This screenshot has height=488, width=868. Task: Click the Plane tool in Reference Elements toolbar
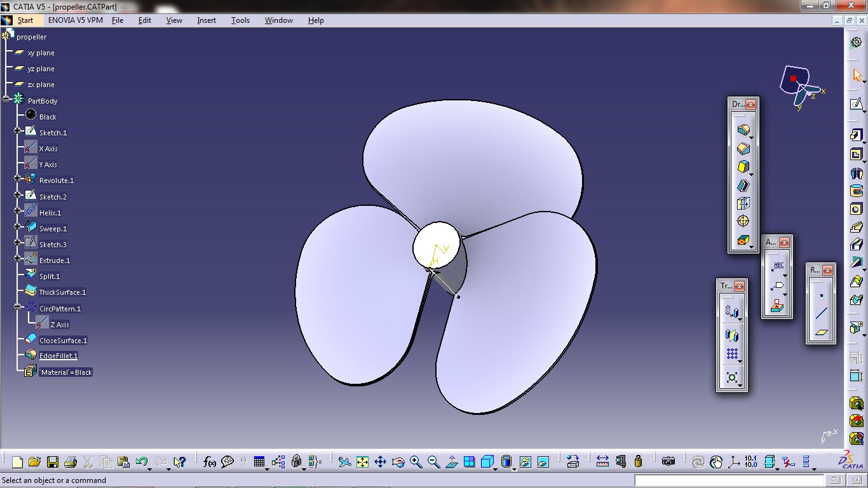click(x=821, y=332)
